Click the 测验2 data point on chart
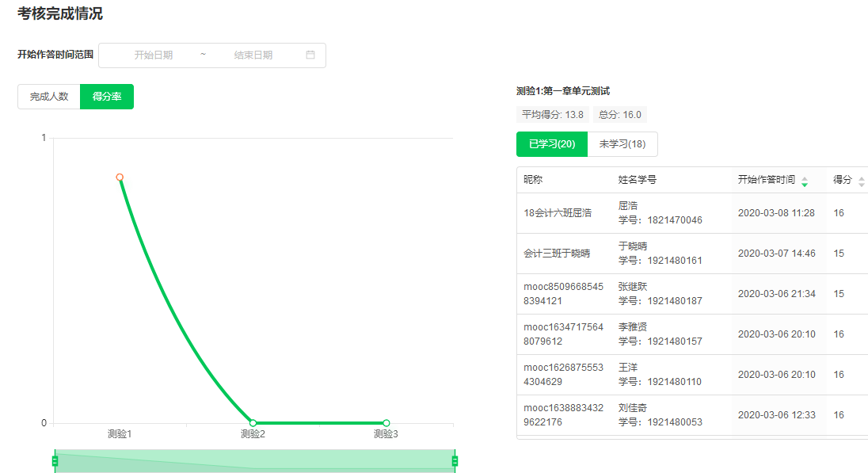This screenshot has width=868, height=473. [253, 423]
